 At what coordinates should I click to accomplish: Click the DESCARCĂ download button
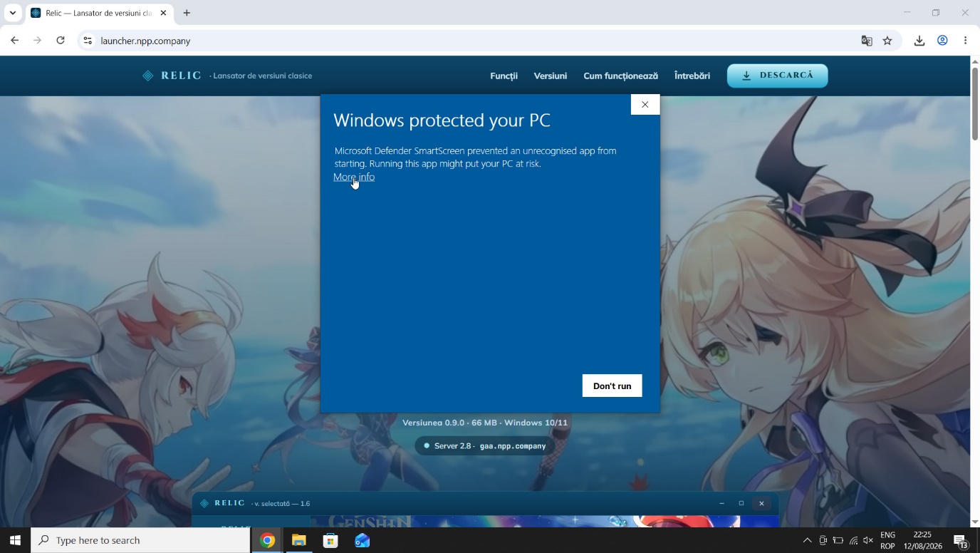pyautogui.click(x=777, y=76)
